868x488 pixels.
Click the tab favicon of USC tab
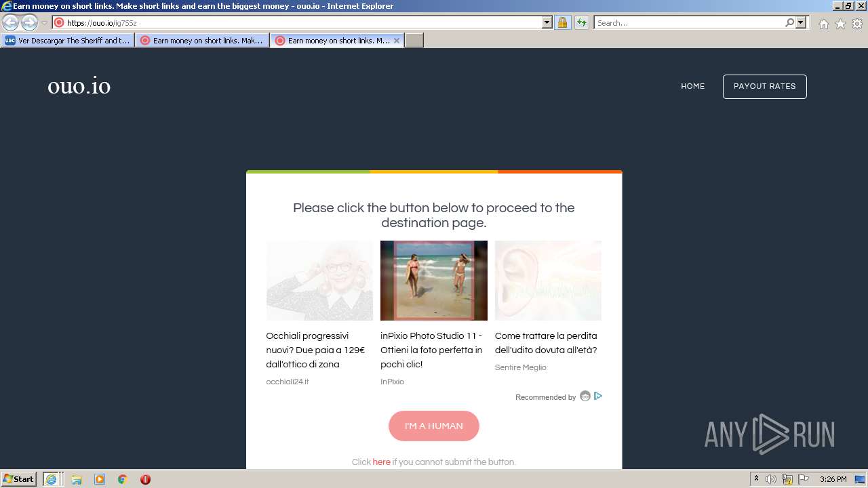9,41
